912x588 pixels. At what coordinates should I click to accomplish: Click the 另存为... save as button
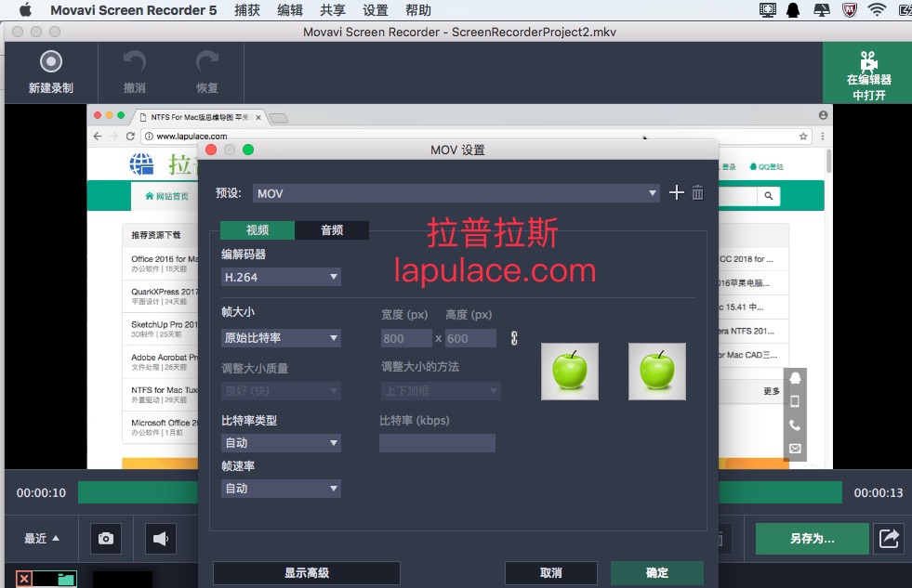point(812,539)
